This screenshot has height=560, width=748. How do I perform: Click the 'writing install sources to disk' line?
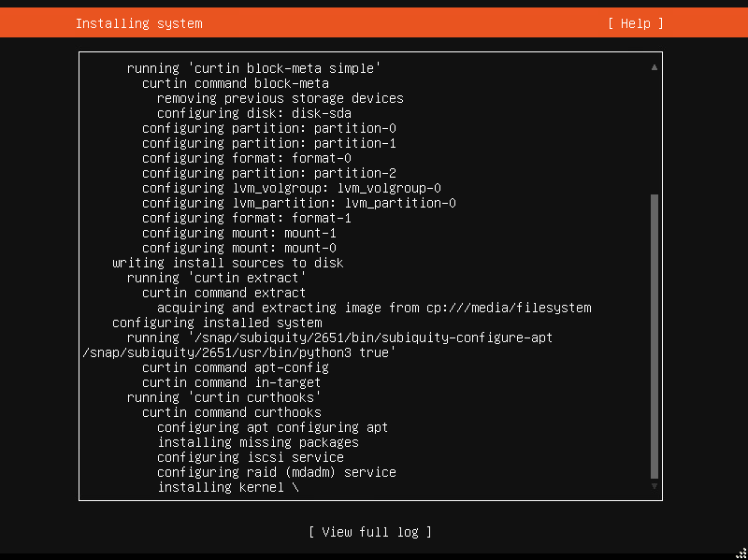[228, 263]
